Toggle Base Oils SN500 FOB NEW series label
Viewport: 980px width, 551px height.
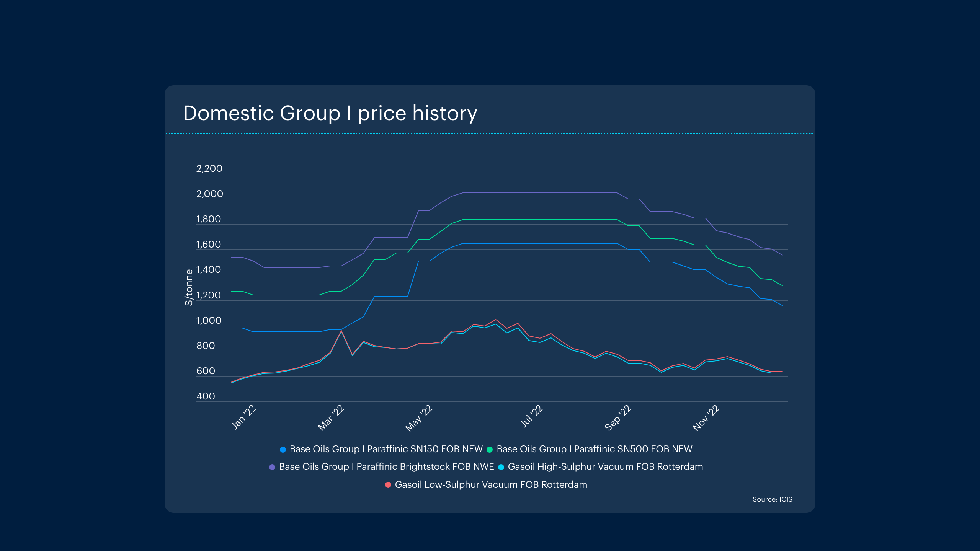[x=594, y=449]
